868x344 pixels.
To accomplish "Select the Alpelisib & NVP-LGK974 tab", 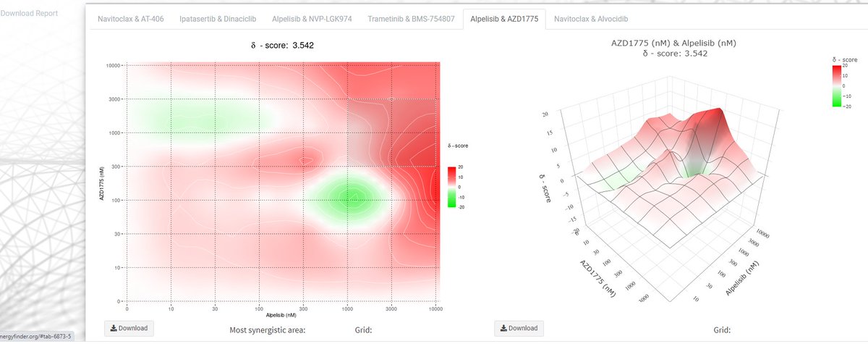I will (312, 19).
